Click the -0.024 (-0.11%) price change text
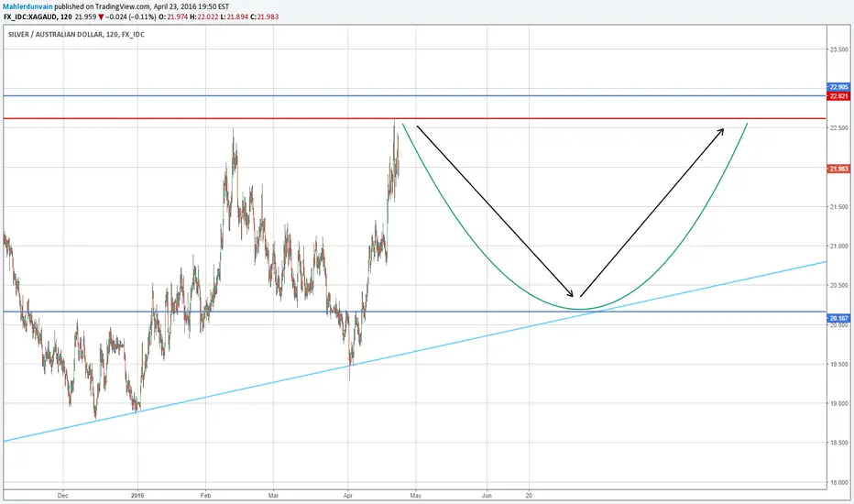 tap(131, 16)
